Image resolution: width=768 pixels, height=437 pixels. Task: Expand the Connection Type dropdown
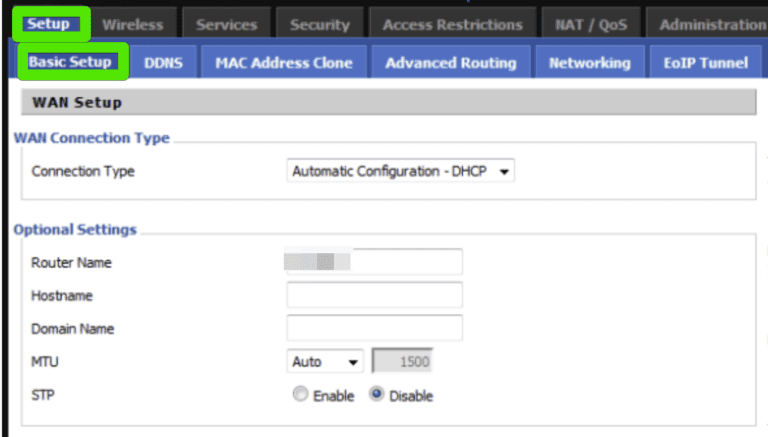point(401,171)
